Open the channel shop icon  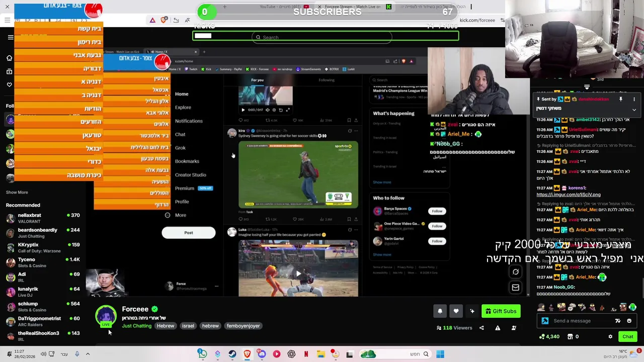(x=570, y=337)
